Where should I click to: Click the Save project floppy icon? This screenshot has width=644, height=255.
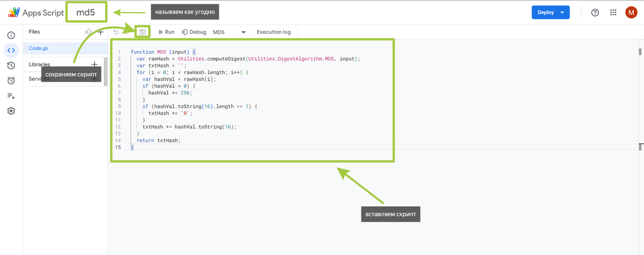142,32
